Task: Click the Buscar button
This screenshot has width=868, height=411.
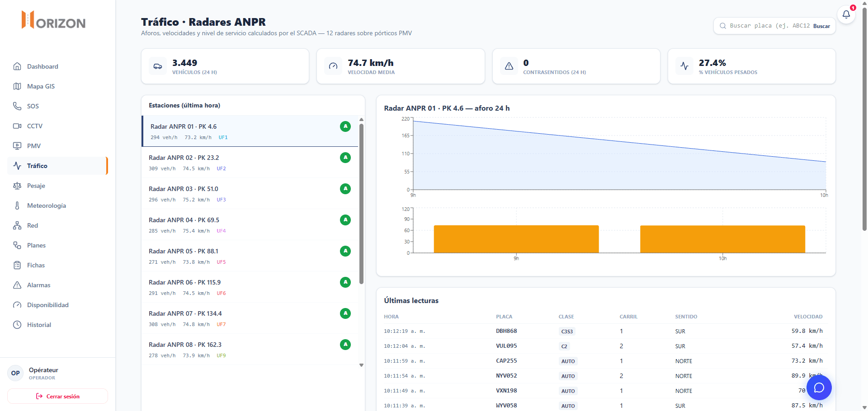Action: pos(821,26)
